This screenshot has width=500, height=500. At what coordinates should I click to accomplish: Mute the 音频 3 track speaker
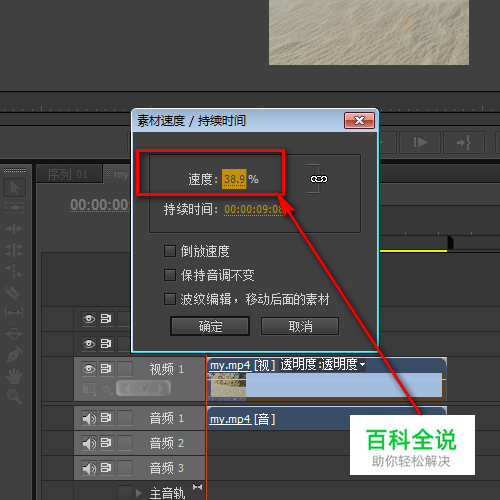pos(89,468)
